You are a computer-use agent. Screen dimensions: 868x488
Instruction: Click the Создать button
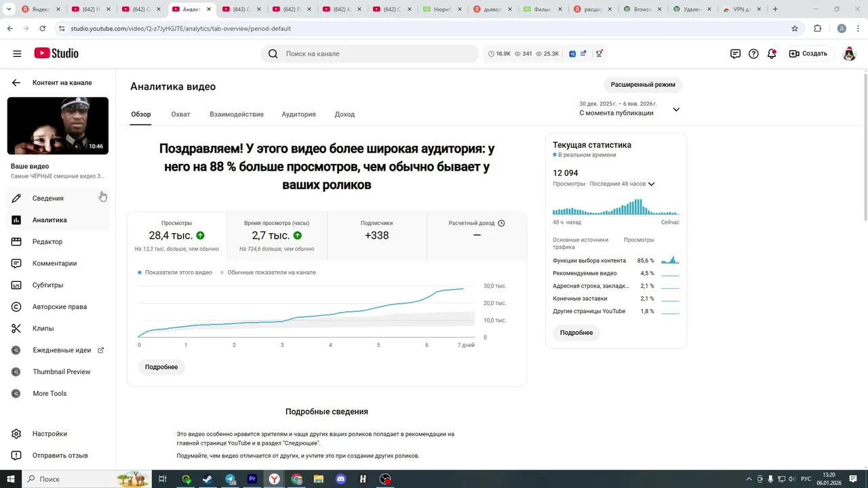[808, 54]
